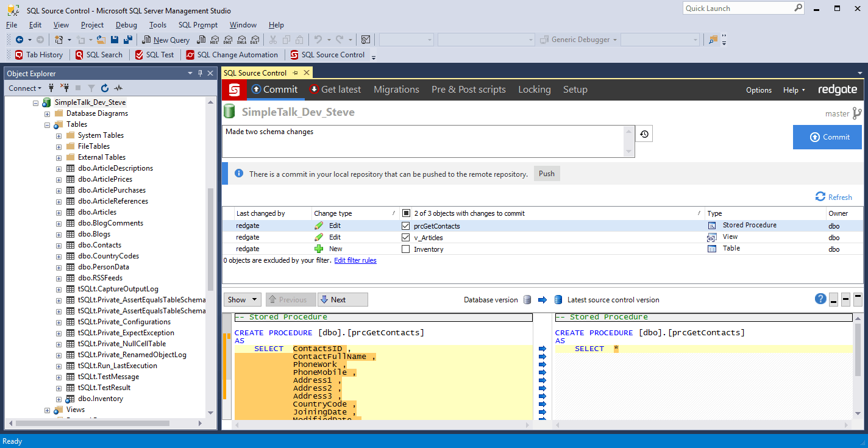Viewport: 868px width, 448px height.
Task: Expand the dbo.Contacts table node
Action: 58,244
